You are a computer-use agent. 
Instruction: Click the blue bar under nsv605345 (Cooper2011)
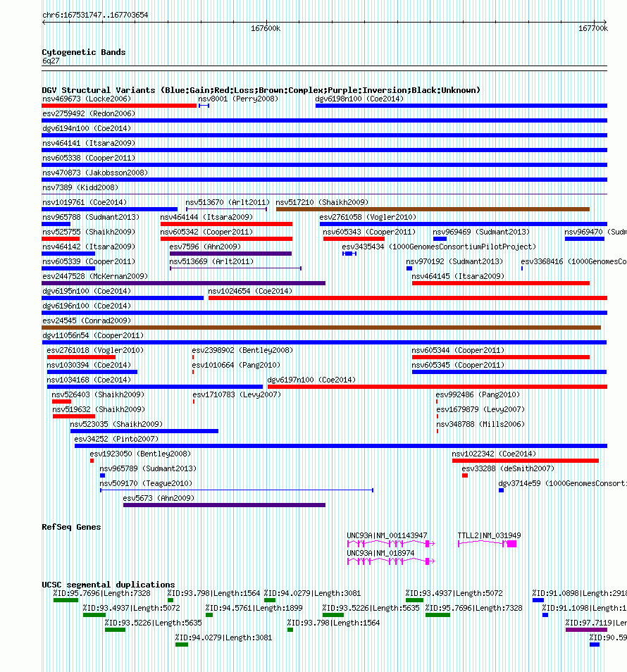509,372
